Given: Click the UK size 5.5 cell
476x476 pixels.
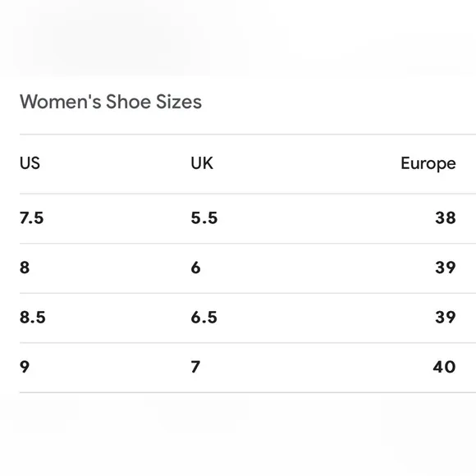Looking at the screenshot, I should tap(204, 218).
